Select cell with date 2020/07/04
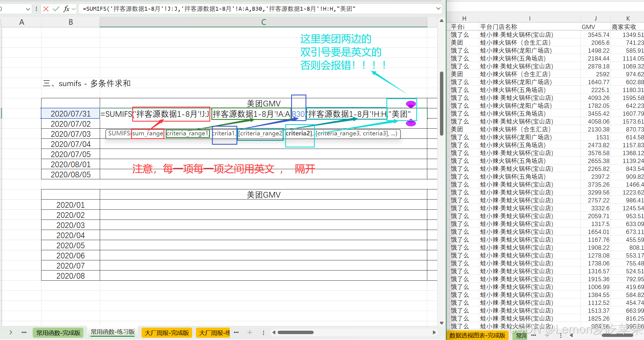The height and width of the screenshot is (340, 644). coord(71,144)
